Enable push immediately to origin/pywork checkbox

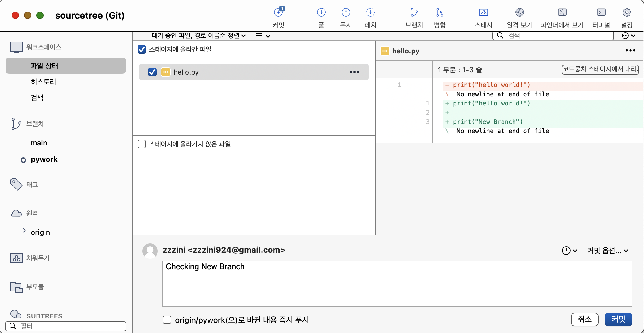pyautogui.click(x=167, y=320)
